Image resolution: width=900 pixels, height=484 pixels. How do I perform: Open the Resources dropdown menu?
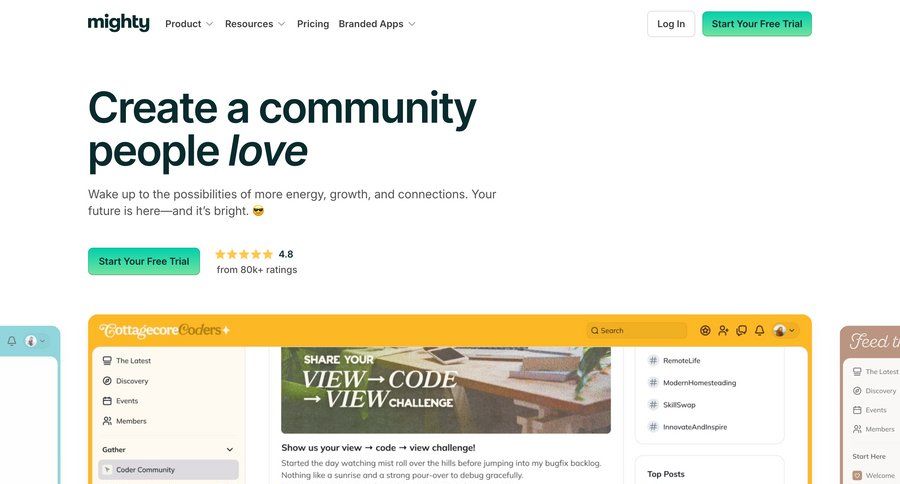tap(255, 24)
